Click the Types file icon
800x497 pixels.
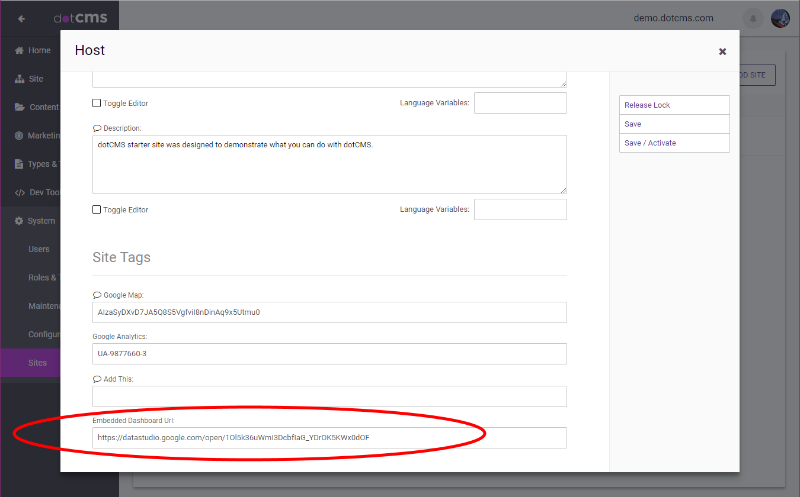tap(19, 164)
